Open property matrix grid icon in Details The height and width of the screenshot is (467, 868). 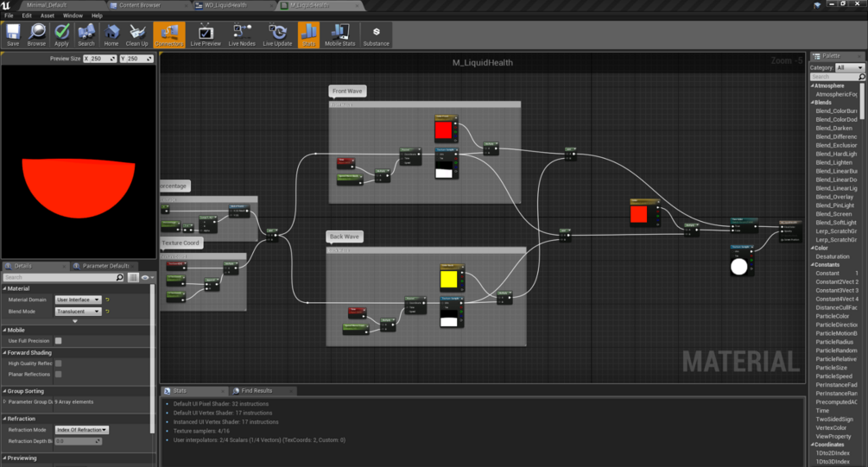(133, 277)
